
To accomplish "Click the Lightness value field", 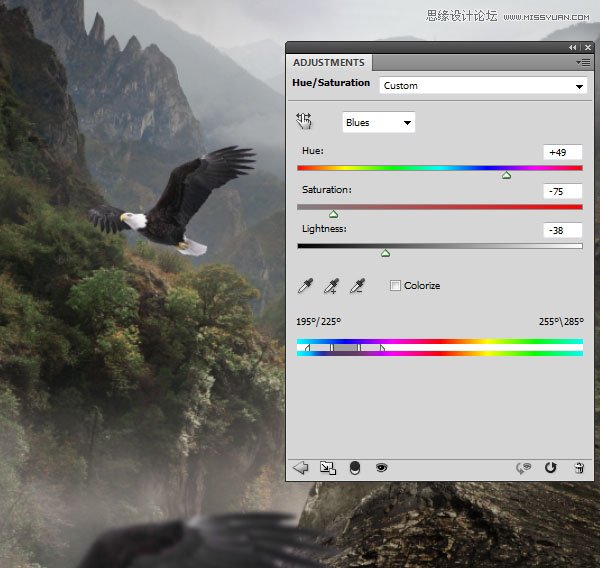I will pyautogui.click(x=562, y=230).
